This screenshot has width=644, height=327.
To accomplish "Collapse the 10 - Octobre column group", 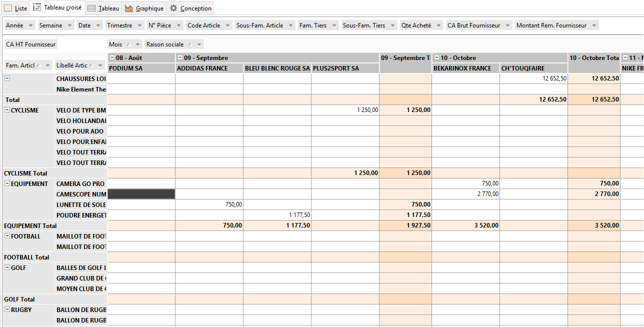I will pos(436,58).
